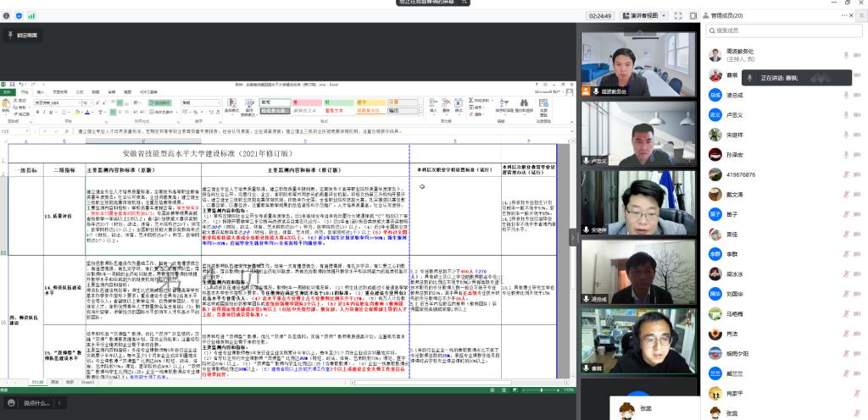Toggle microphone for member 卢忠义
The image size is (868, 420).
pyautogui.click(x=844, y=115)
